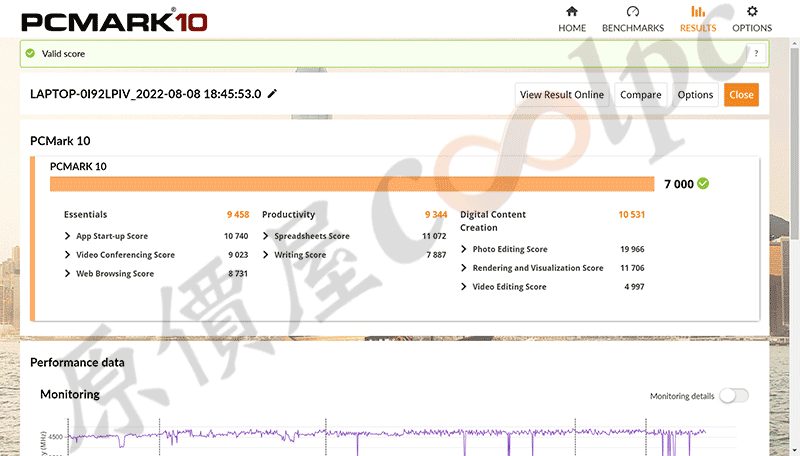Click View Result Online button
Screen dimensions: 800x456
click(x=562, y=94)
